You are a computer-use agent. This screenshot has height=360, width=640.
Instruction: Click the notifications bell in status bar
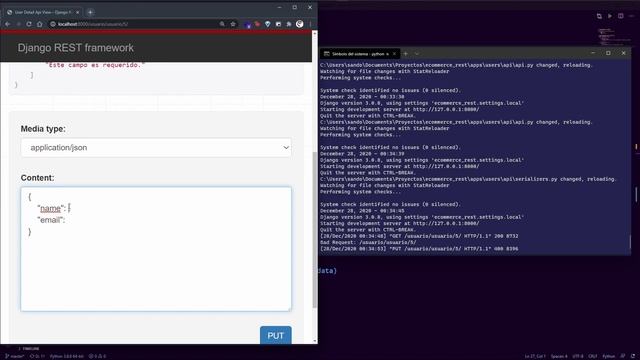[x=633, y=356]
